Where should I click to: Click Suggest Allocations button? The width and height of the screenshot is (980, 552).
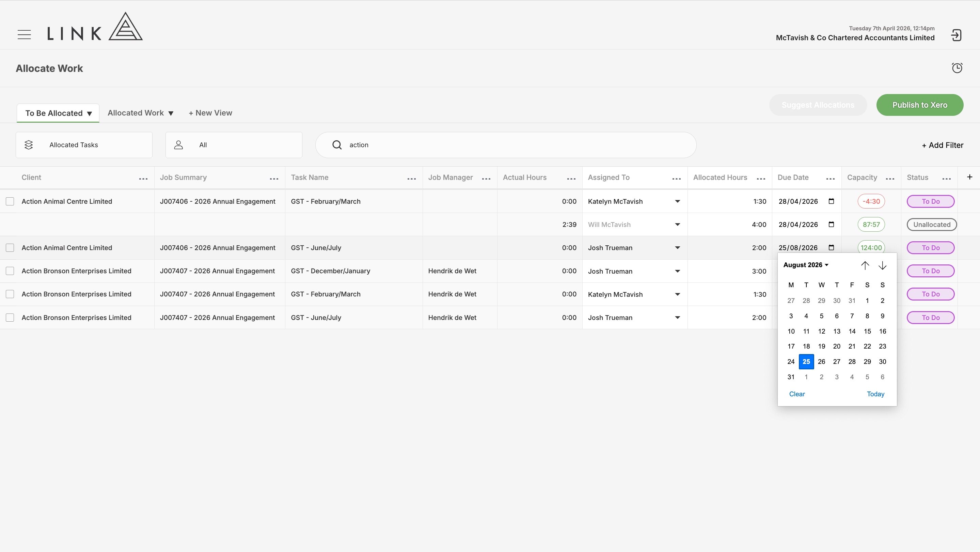818,105
